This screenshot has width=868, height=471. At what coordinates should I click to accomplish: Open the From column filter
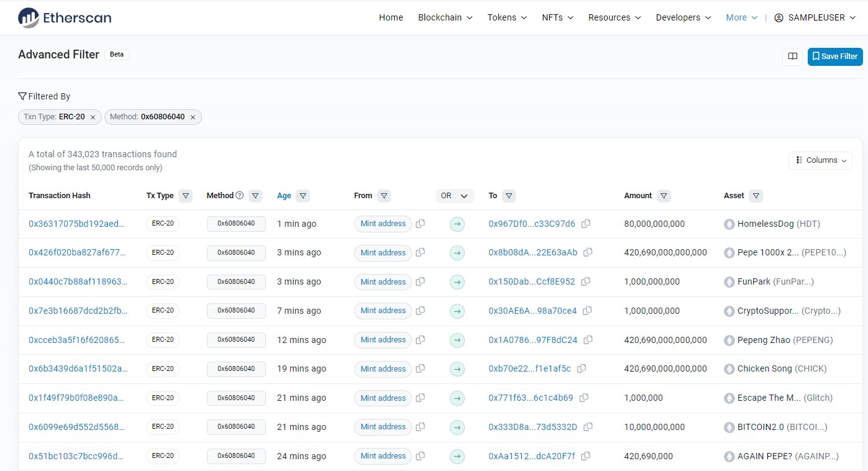(x=384, y=196)
